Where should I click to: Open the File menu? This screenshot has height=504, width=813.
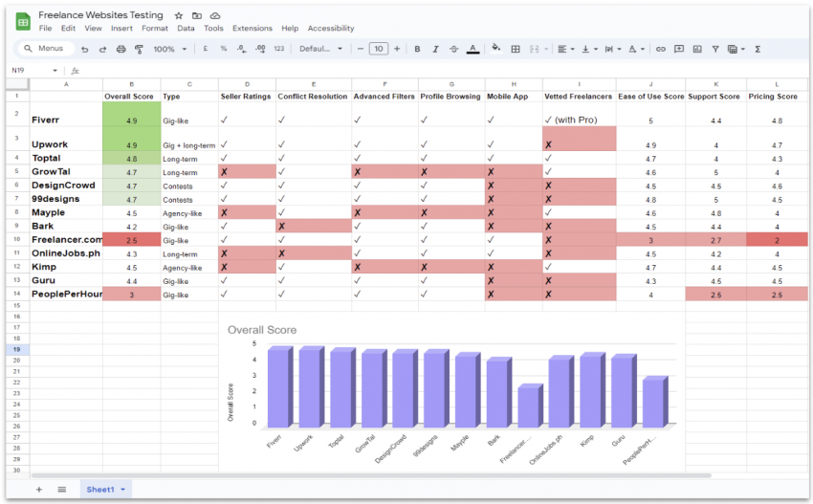[x=45, y=28]
